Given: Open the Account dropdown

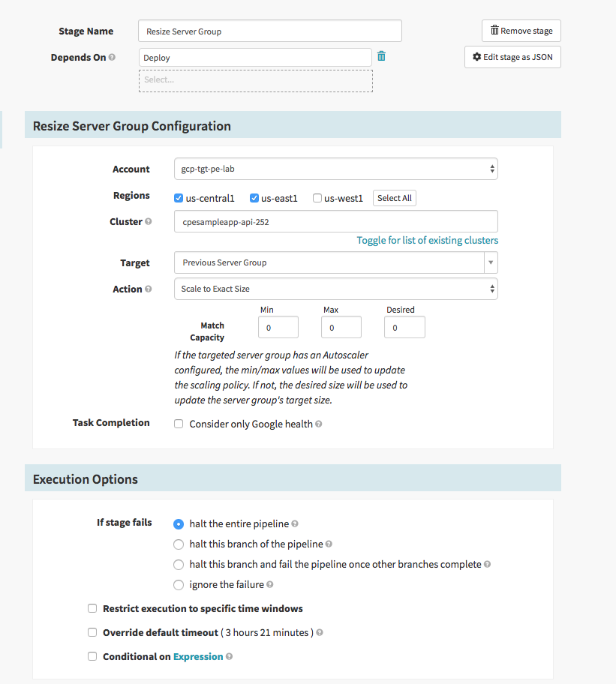Looking at the screenshot, I should [335, 169].
